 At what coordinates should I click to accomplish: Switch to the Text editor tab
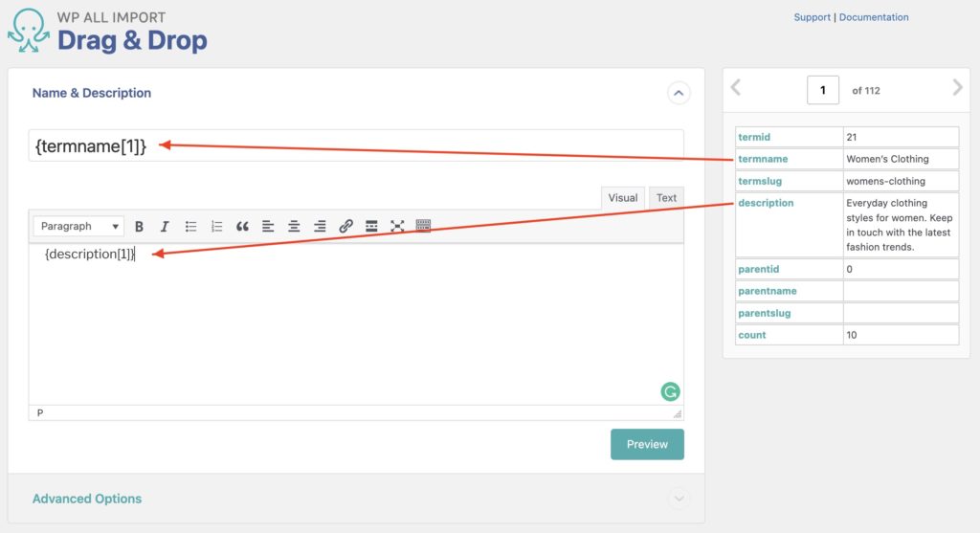point(666,198)
